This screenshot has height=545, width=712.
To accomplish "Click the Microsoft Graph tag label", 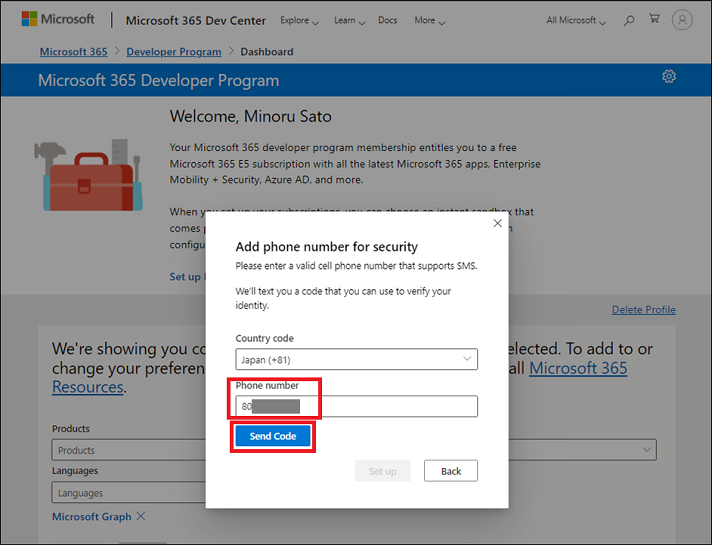I will click(x=92, y=517).
